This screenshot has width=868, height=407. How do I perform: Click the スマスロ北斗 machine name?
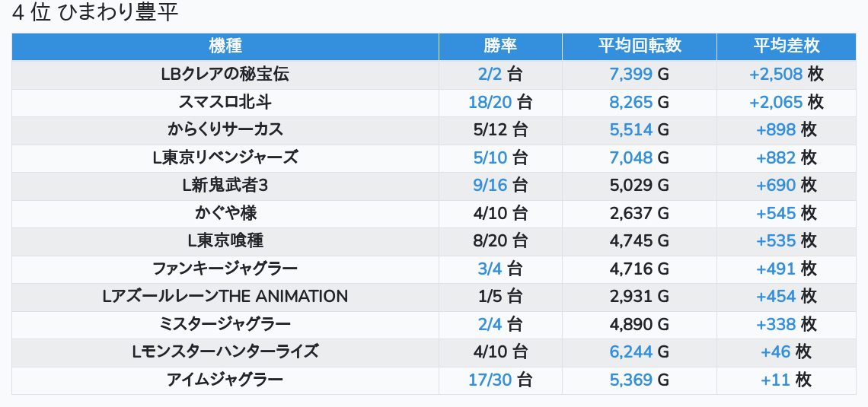[225, 102]
